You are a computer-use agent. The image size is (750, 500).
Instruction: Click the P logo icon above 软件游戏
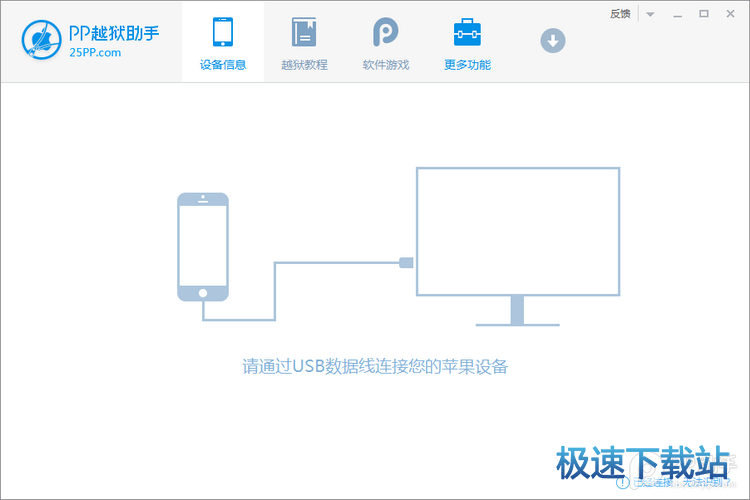pos(386,32)
